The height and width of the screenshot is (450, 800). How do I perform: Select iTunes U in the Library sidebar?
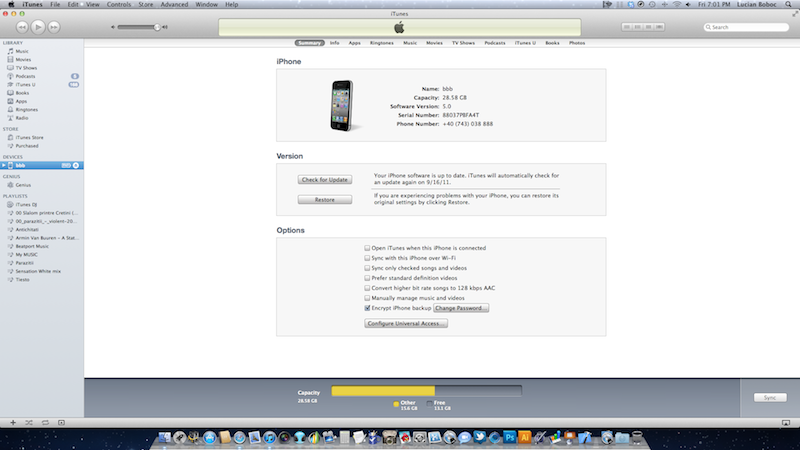(25, 85)
